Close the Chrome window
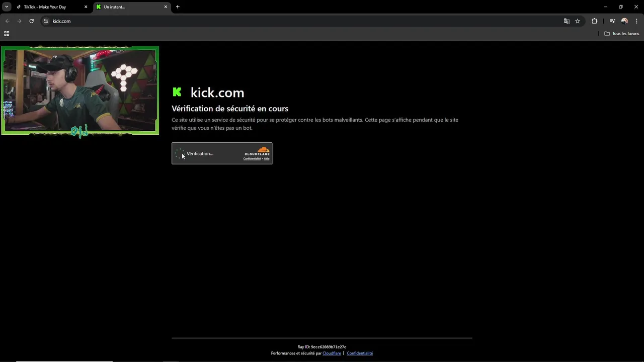This screenshot has width=644, height=362. point(636,7)
